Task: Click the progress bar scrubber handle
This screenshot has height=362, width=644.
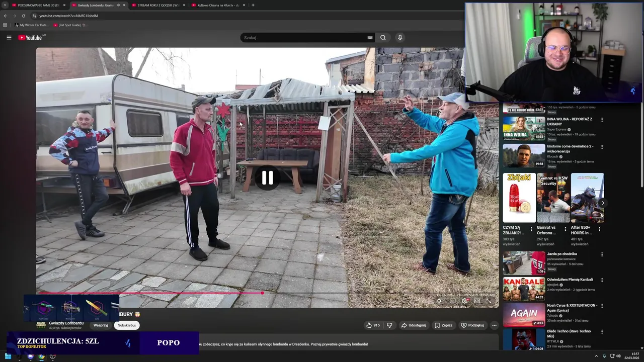Action: point(262,293)
